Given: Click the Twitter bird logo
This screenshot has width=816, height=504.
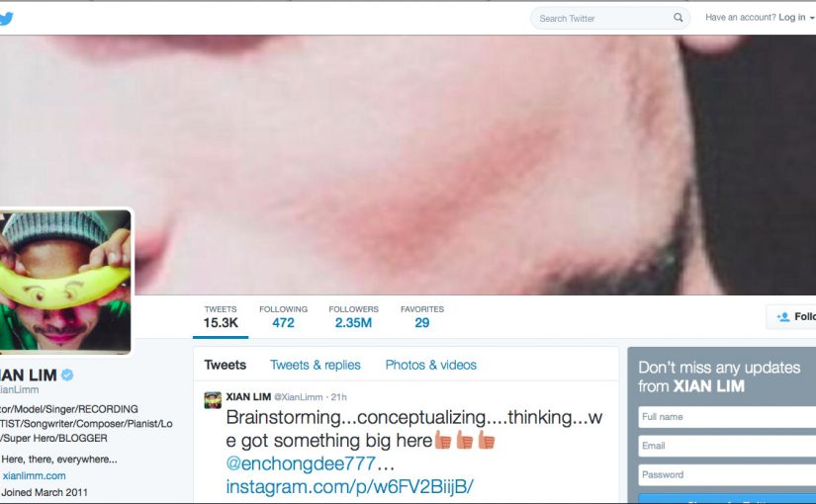Looking at the screenshot, I should click(6, 19).
